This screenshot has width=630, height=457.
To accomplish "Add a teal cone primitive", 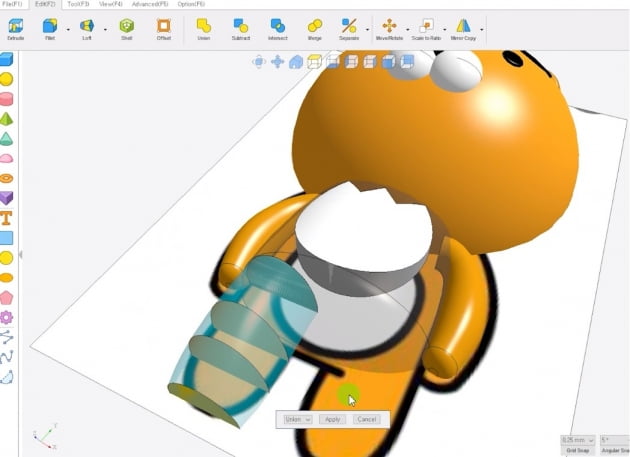I will [x=6, y=139].
